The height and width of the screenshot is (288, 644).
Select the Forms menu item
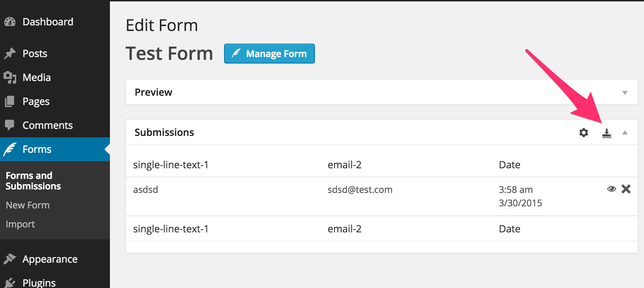click(37, 149)
